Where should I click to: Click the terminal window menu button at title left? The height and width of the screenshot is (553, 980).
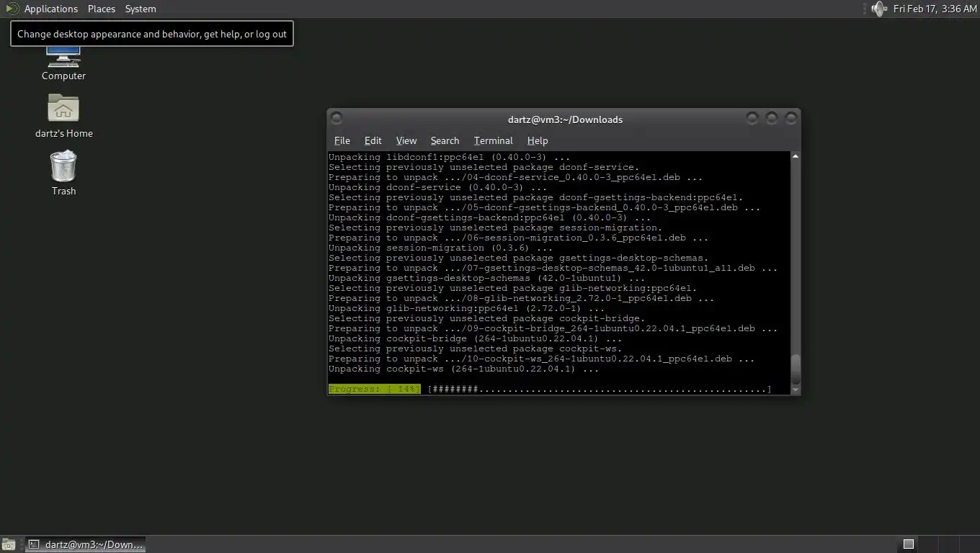coord(337,118)
